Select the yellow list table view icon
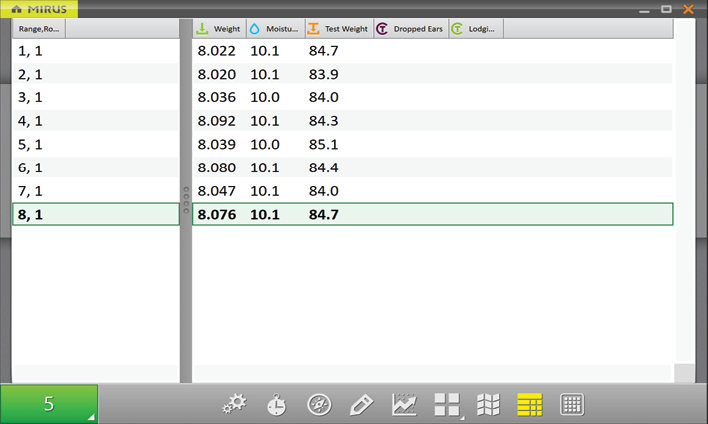708x424 pixels. coord(529,404)
